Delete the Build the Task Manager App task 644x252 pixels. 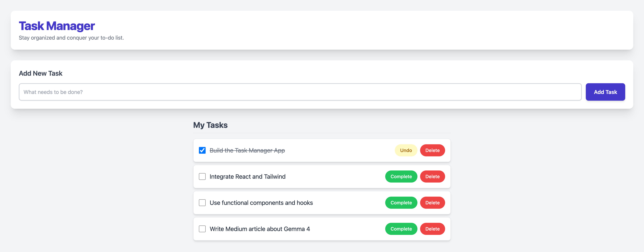click(x=432, y=150)
